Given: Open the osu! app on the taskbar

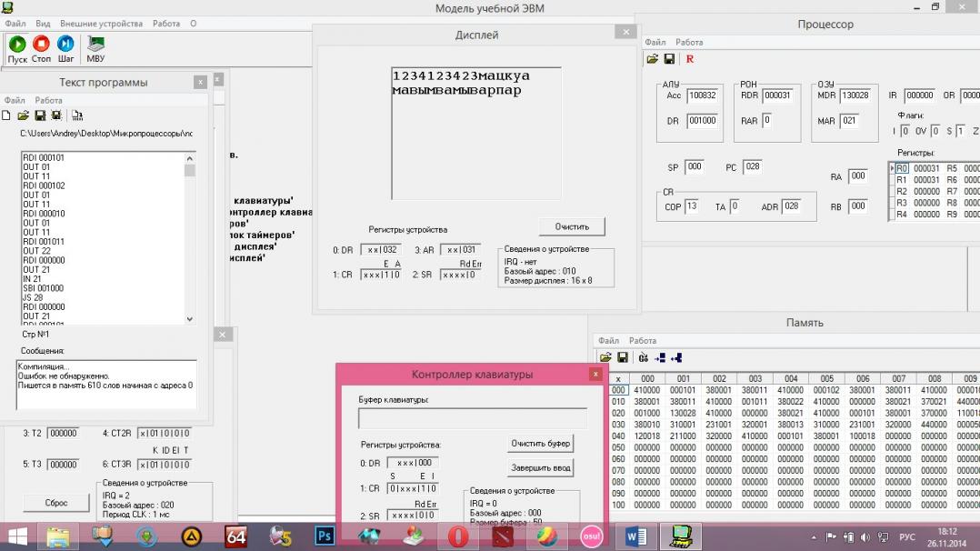Looking at the screenshot, I should click(591, 536).
